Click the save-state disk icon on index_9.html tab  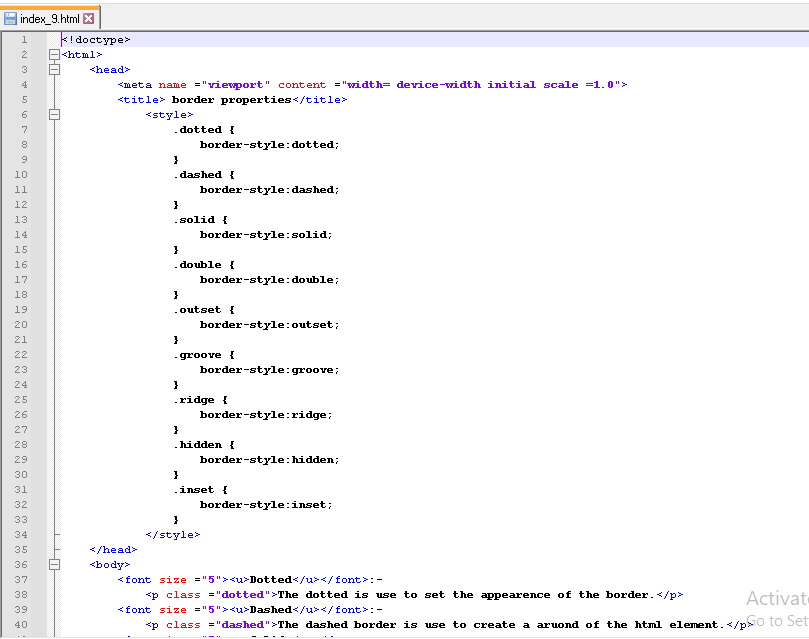pos(10,19)
